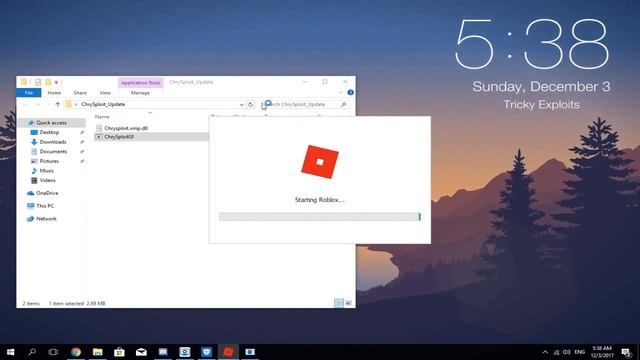The width and height of the screenshot is (640, 360).
Task: Open Documents in navigation pane
Action: click(53, 151)
